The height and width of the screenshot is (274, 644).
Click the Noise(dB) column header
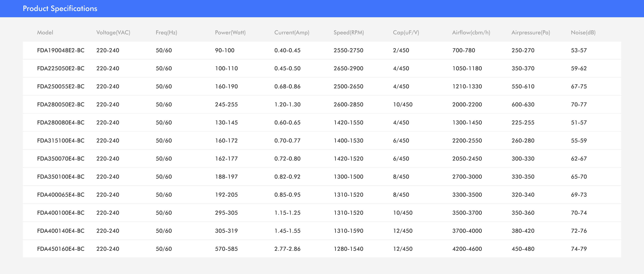coord(583,32)
